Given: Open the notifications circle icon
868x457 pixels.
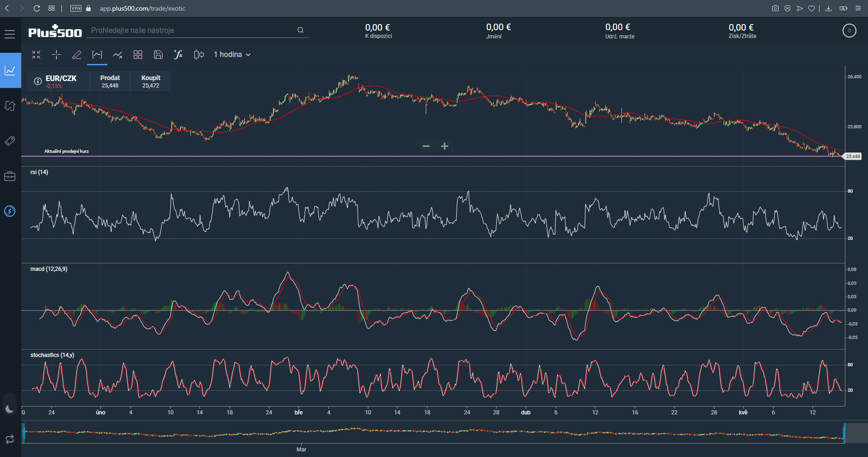Looking at the screenshot, I should tap(849, 31).
